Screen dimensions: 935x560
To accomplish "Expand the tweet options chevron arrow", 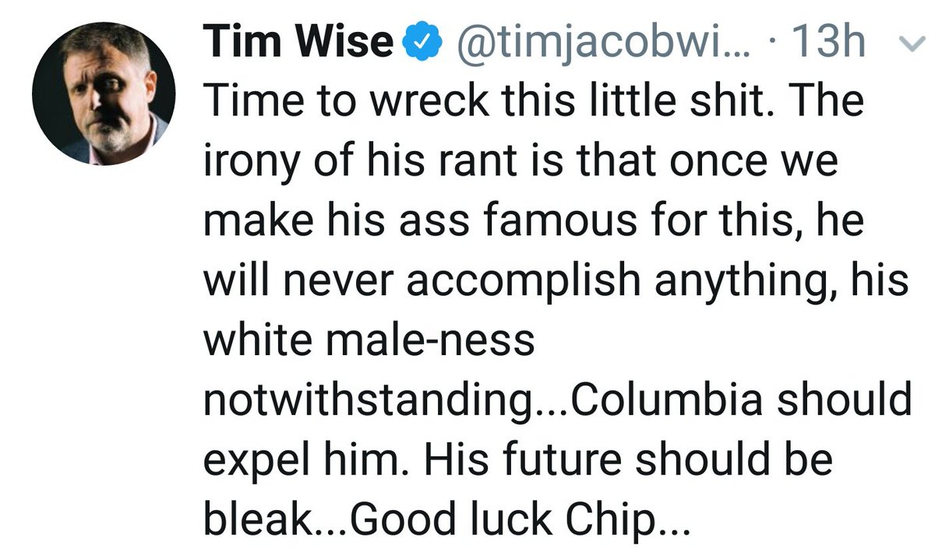I will [909, 44].
